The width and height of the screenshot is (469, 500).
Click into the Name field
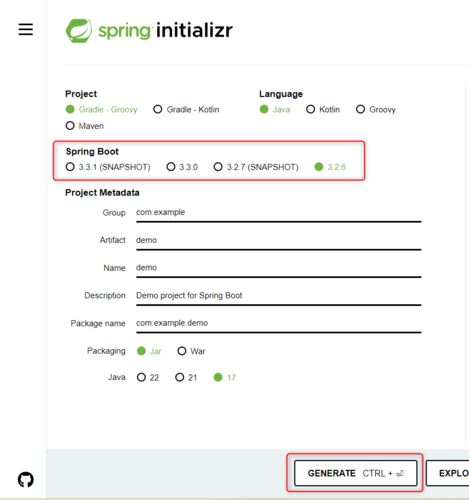[x=279, y=269]
